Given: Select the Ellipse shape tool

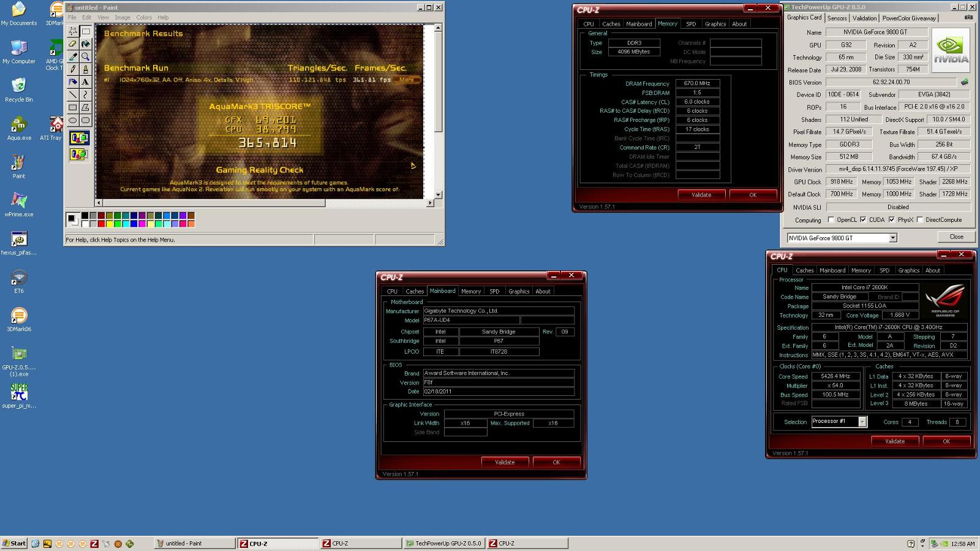Looking at the screenshot, I should pyautogui.click(x=73, y=120).
